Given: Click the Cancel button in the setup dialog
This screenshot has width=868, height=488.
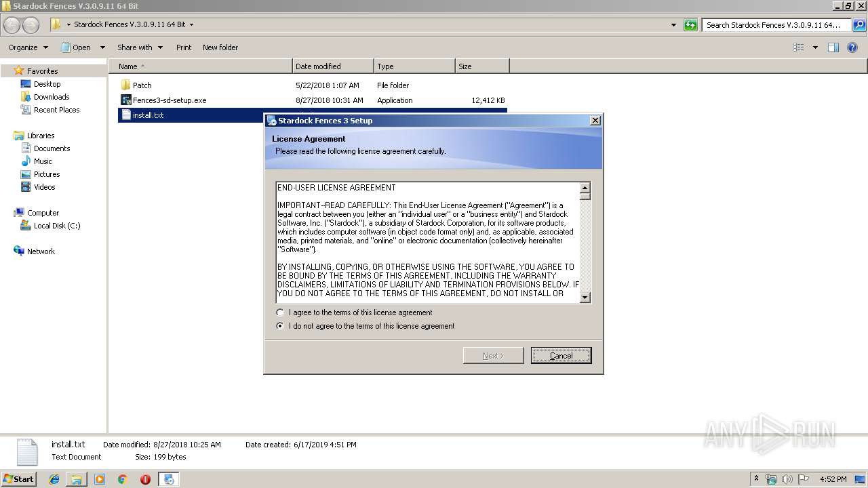Looking at the screenshot, I should coord(561,356).
